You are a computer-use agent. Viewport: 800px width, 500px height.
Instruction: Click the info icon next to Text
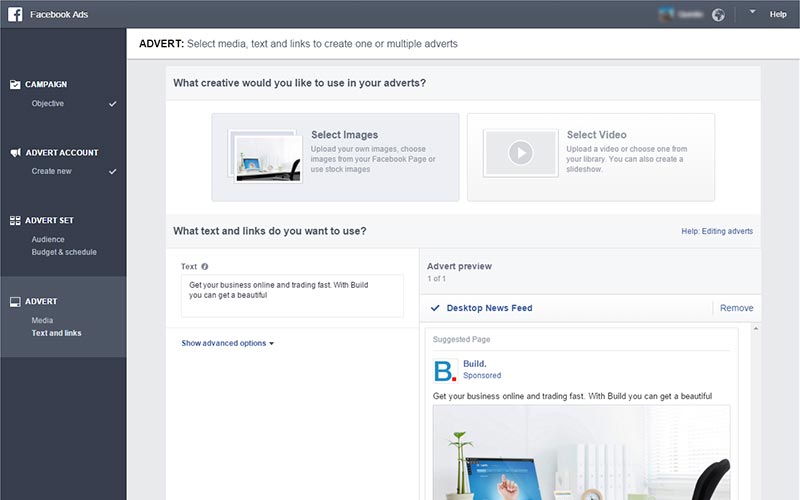coord(205,267)
